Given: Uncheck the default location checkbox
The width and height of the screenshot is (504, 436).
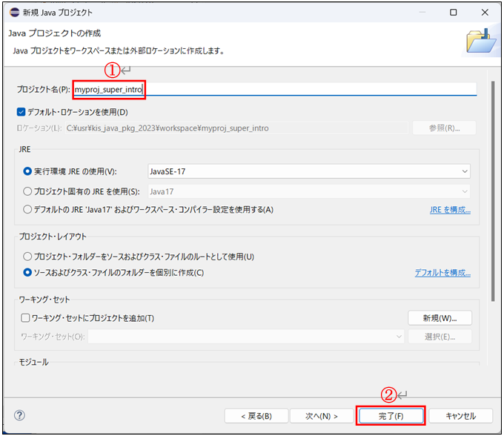Looking at the screenshot, I should click(x=21, y=112).
